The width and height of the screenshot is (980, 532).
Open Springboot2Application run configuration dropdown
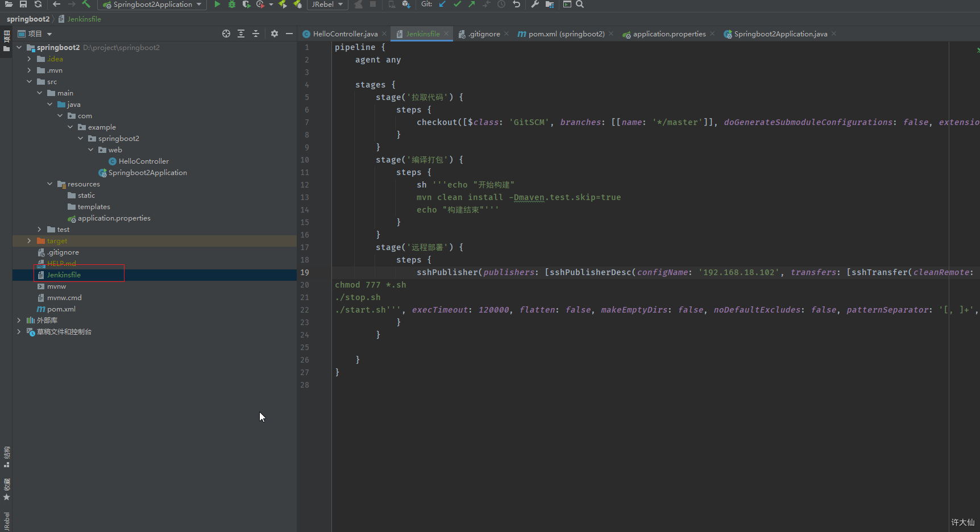click(152, 5)
